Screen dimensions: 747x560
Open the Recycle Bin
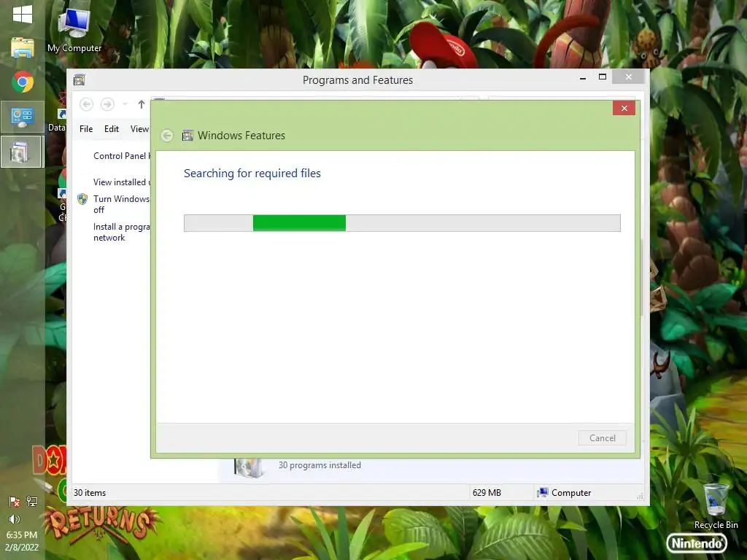716,506
